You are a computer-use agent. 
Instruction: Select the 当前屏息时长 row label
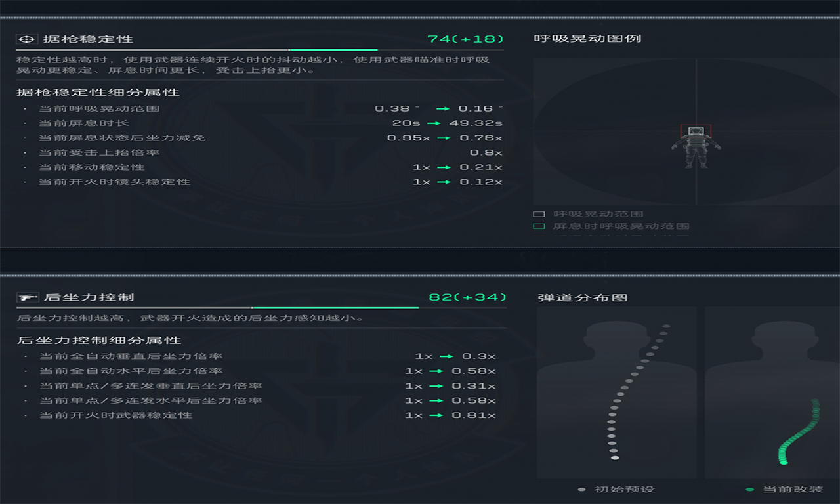click(x=84, y=123)
